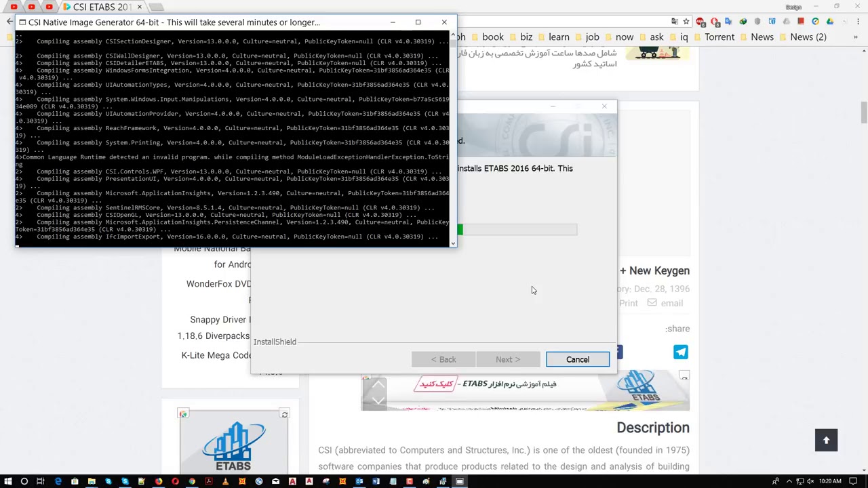Show hidden system tray icons
Image resolution: width=868 pixels, height=488 pixels.
(x=789, y=481)
